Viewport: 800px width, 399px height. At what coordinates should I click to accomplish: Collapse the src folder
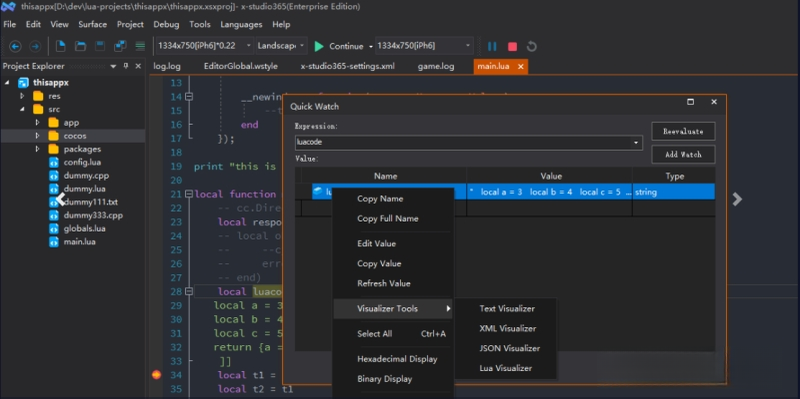(22, 109)
